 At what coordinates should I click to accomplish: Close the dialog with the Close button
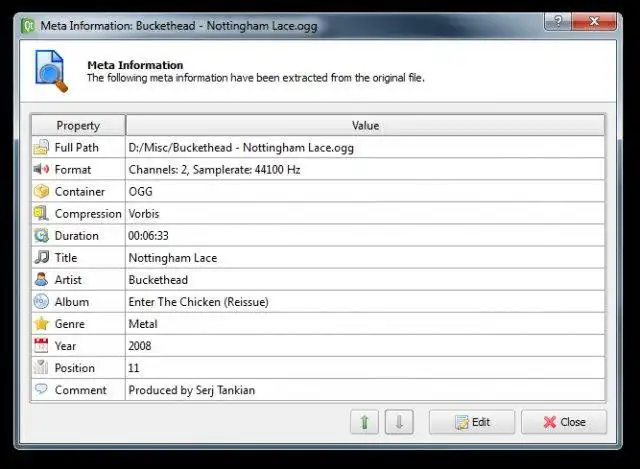[x=564, y=422]
